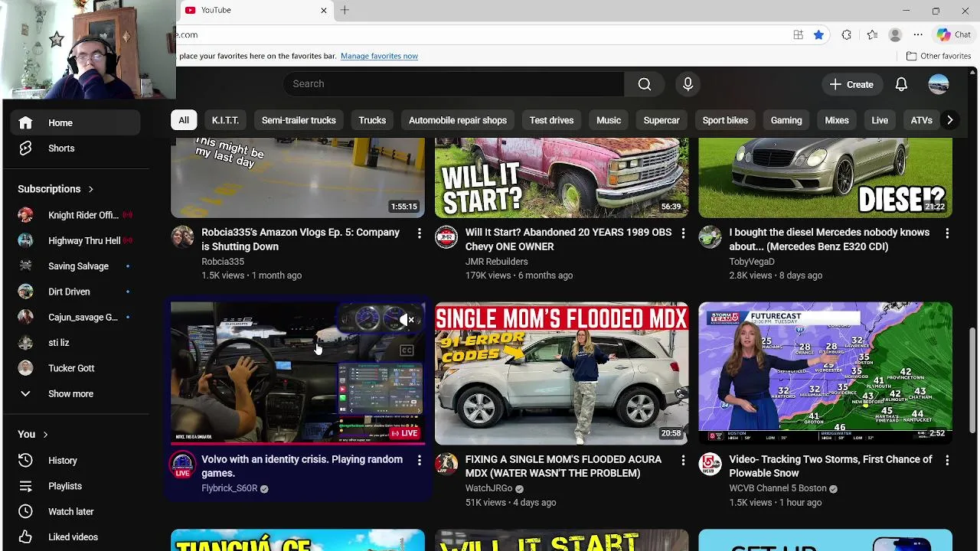This screenshot has height=551, width=980.
Task: Open the account avatar menu
Action: pyautogui.click(x=939, y=84)
